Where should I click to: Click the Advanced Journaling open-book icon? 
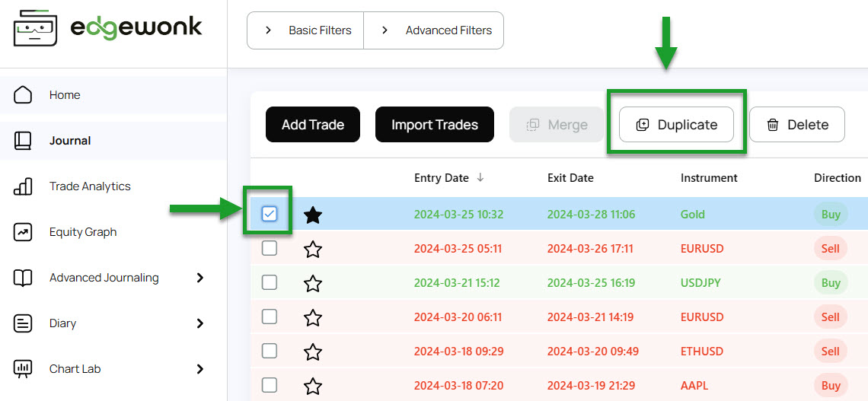tap(23, 278)
